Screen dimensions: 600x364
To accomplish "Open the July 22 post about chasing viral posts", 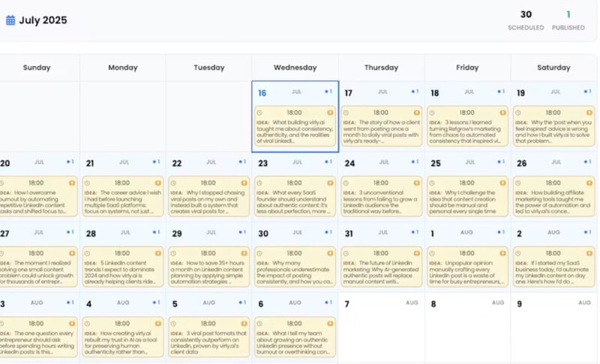I will point(209,196).
